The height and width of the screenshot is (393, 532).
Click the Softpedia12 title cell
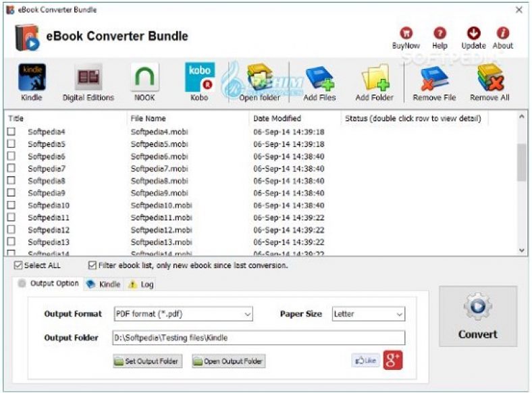(49, 230)
